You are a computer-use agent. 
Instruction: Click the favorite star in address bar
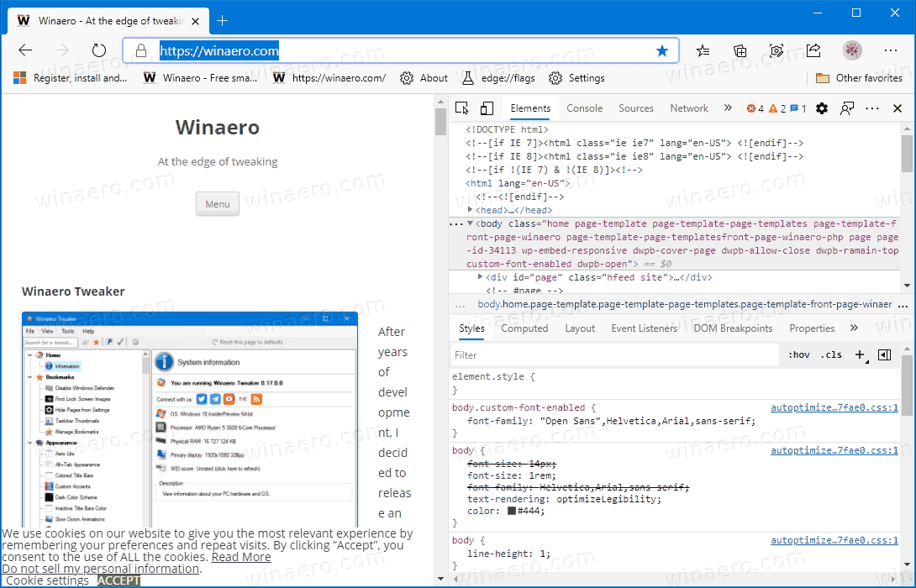662,50
